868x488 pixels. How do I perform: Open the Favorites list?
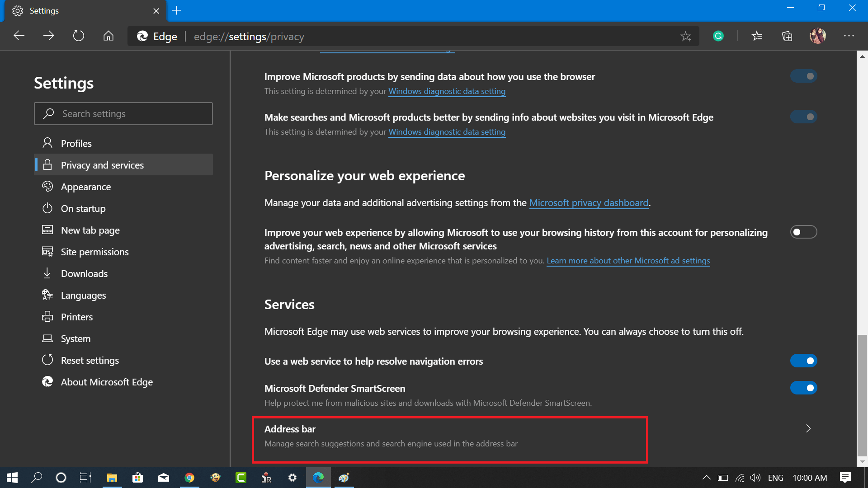point(757,36)
